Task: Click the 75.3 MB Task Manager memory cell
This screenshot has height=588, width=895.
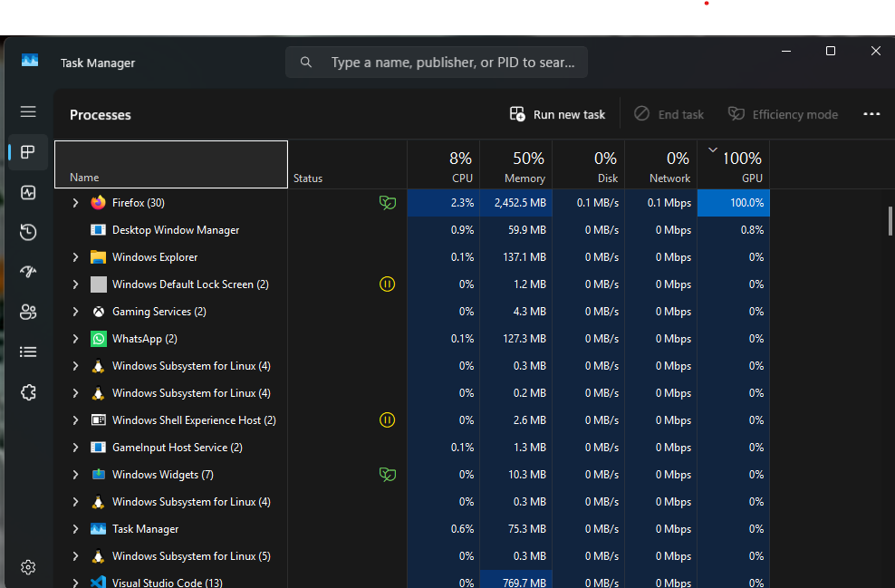Action: (x=516, y=529)
